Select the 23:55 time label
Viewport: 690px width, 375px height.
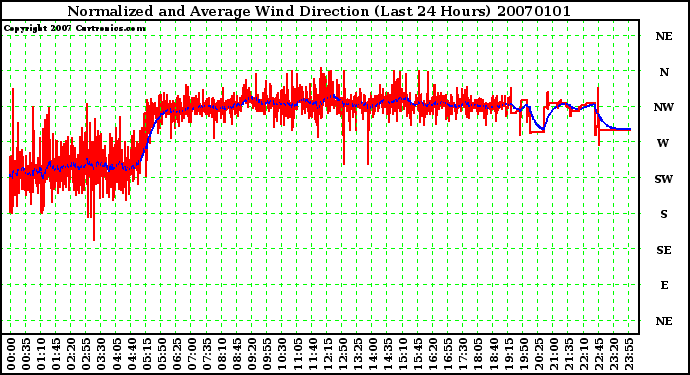coord(629,354)
